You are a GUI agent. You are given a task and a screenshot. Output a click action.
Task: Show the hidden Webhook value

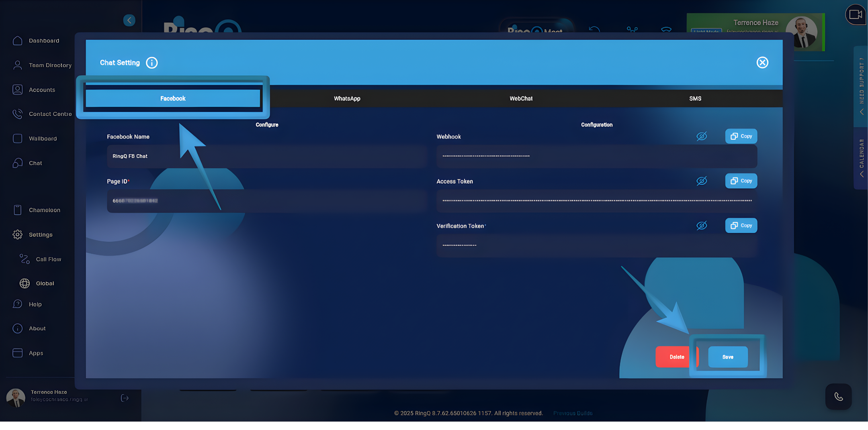point(702,136)
